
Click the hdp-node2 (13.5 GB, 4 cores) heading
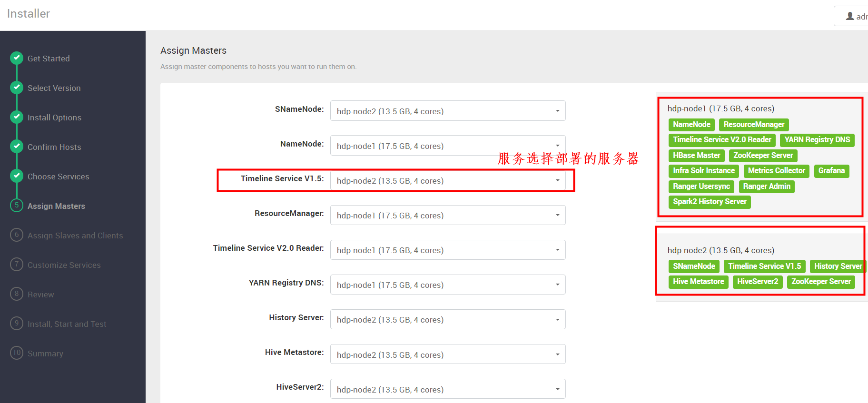pyautogui.click(x=720, y=250)
